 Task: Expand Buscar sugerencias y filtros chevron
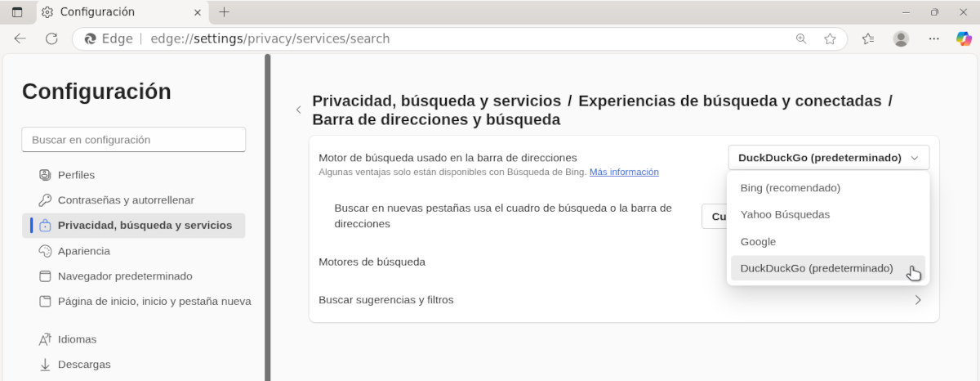918,300
